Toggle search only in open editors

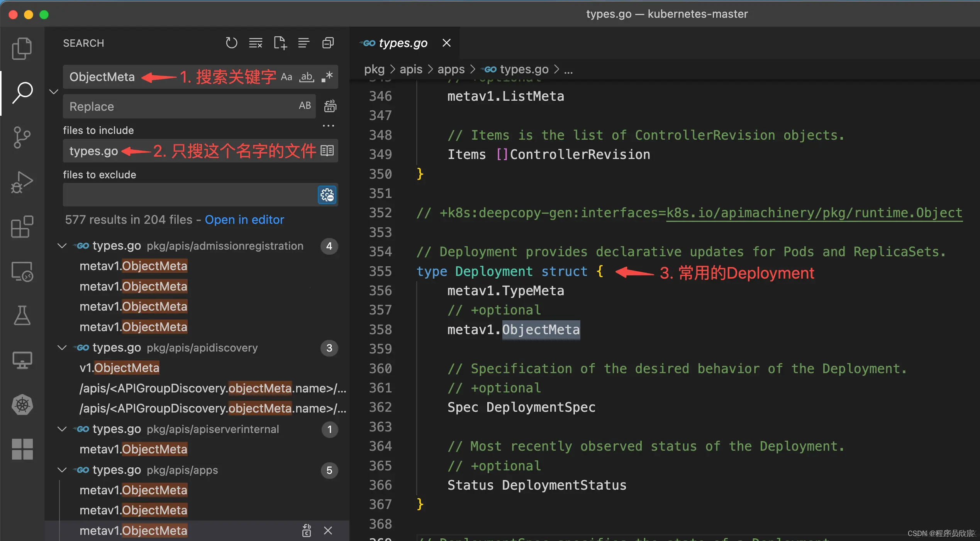(x=327, y=150)
